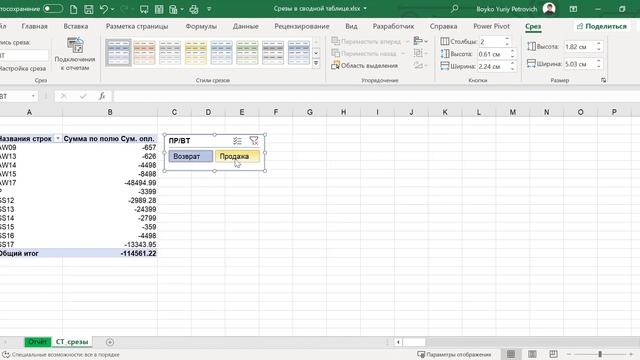Select the Продажа slicer button
This screenshot has width=640, height=360.
[x=237, y=156]
